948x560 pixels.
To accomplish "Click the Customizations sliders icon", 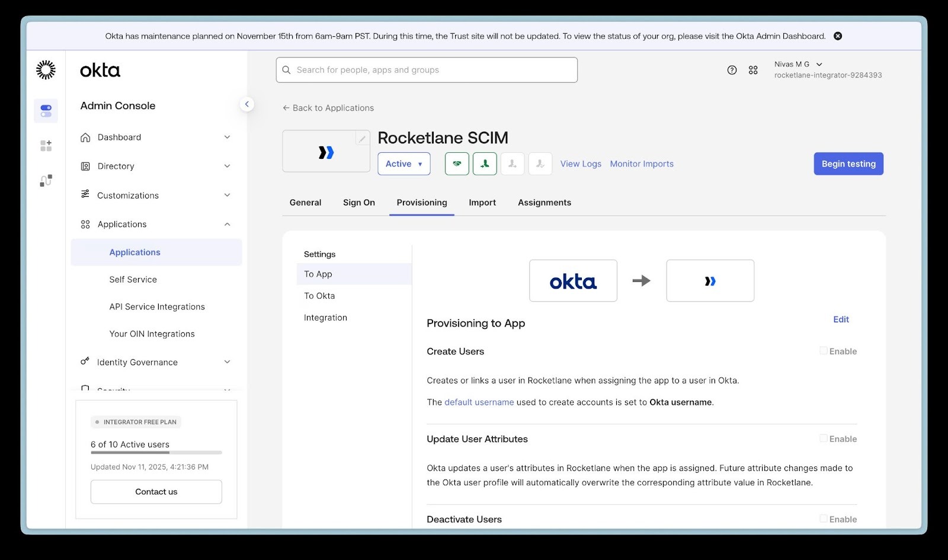I will (x=85, y=194).
